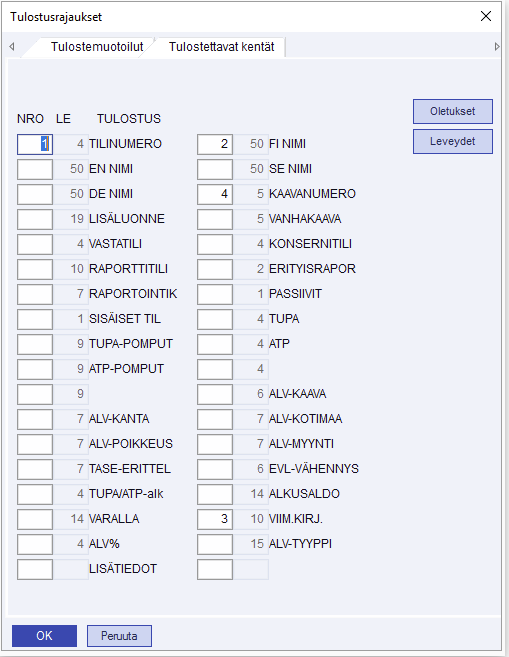
Task: Click the FI NIMI order number field
Action: coord(215,144)
